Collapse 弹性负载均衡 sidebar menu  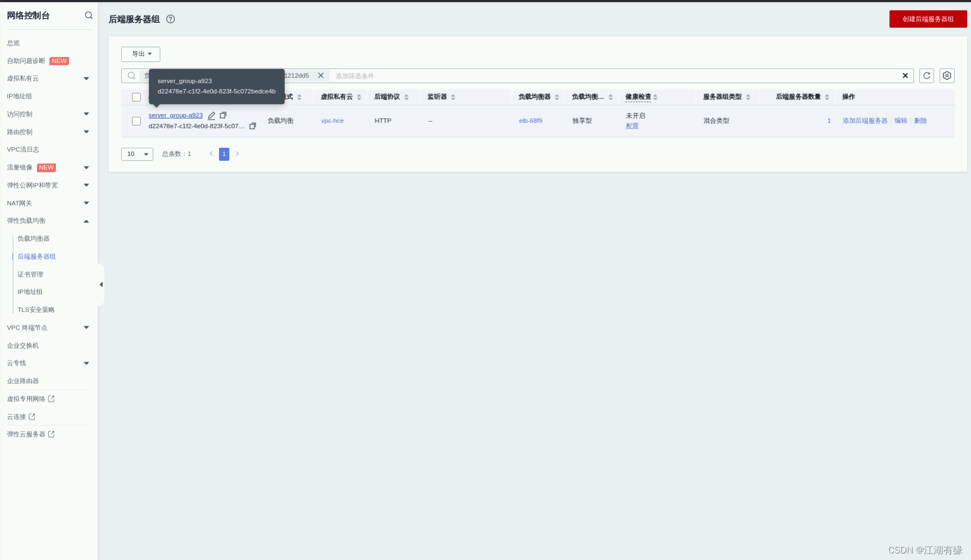pyautogui.click(x=86, y=221)
